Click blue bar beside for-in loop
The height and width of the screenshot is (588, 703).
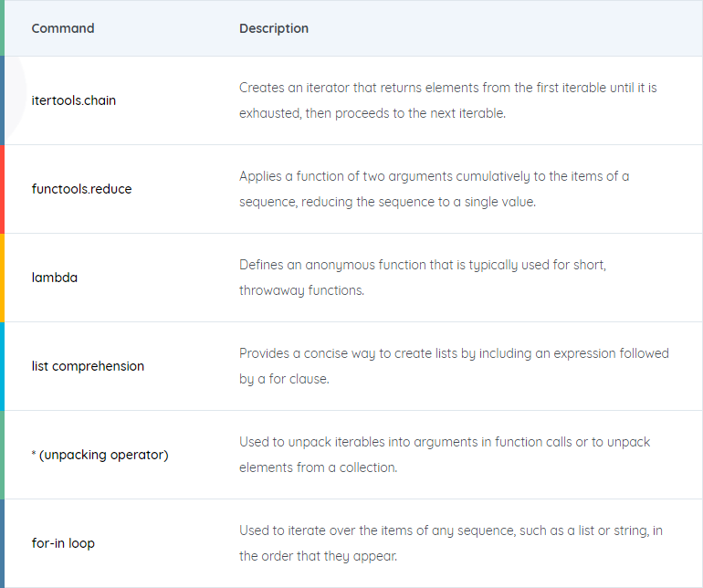pos(2,543)
